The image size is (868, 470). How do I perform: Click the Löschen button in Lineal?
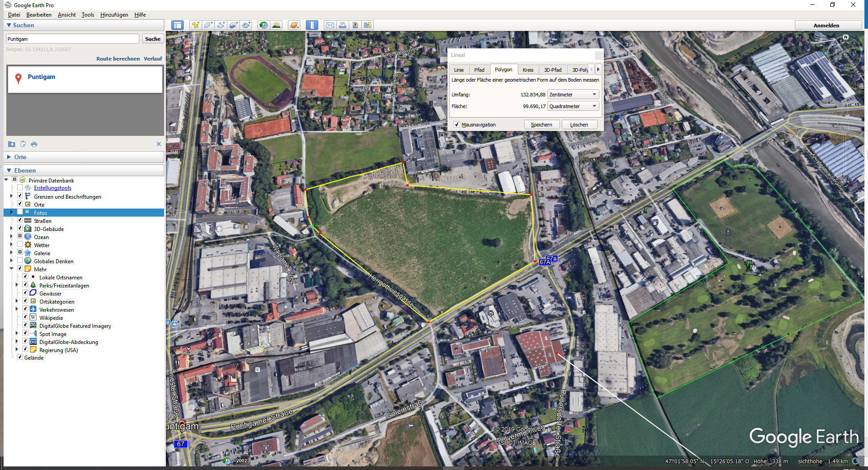coord(579,125)
